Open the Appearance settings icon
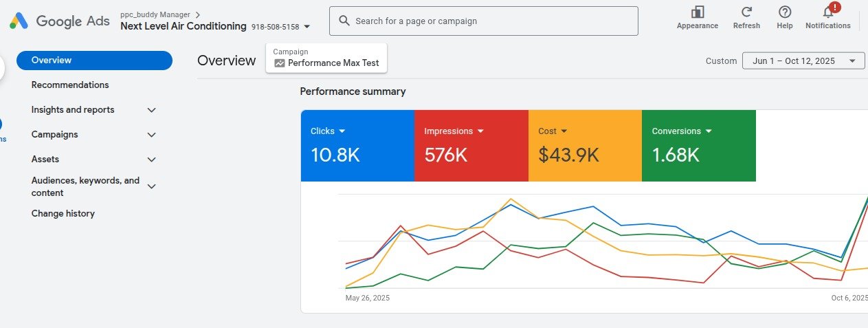This screenshot has width=868, height=328. (x=698, y=12)
